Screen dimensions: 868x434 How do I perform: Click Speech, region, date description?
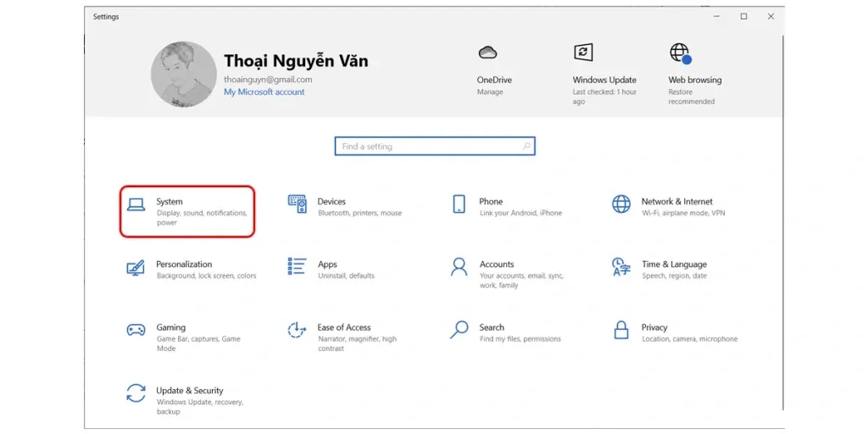674,275
